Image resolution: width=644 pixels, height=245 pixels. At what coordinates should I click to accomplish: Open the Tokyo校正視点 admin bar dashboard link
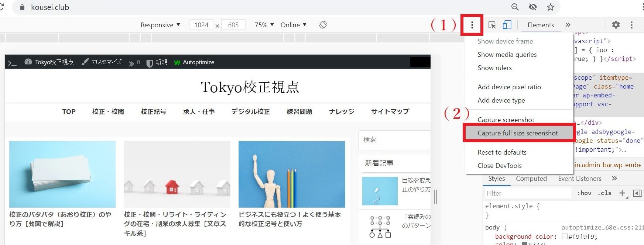[49, 62]
